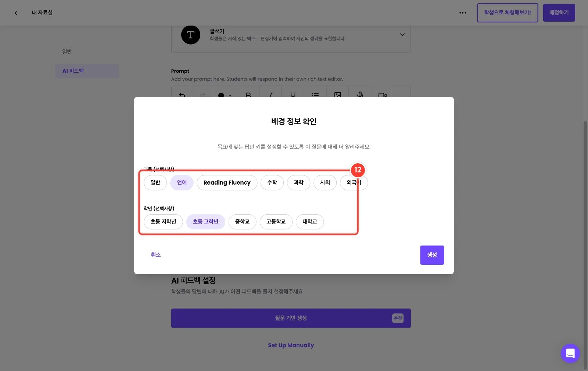Select the 외국어 subject chip
Viewport: 588px width, 371px height.
(x=354, y=183)
